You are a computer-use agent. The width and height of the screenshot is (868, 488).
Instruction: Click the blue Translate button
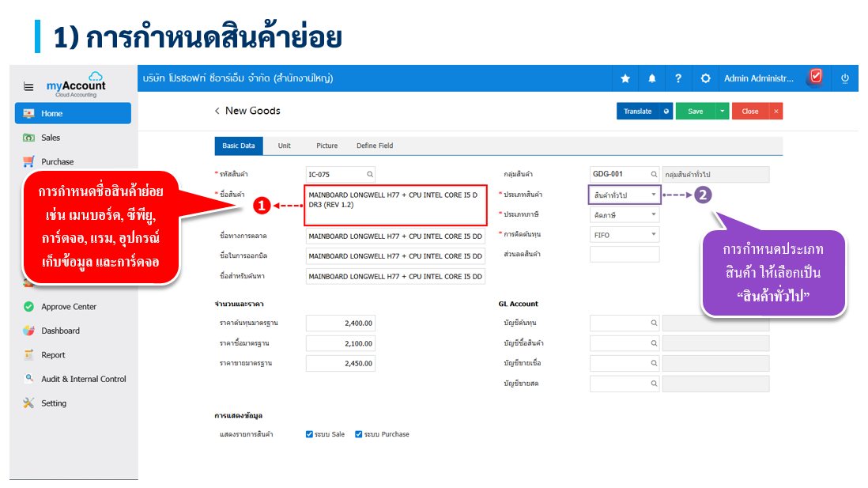(x=638, y=112)
